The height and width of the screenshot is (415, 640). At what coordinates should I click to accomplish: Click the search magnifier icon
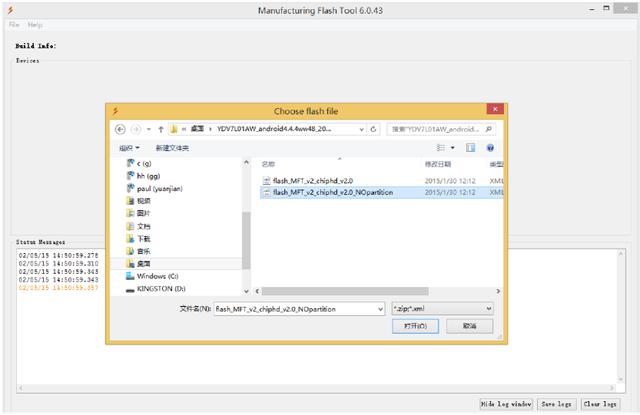(488, 129)
